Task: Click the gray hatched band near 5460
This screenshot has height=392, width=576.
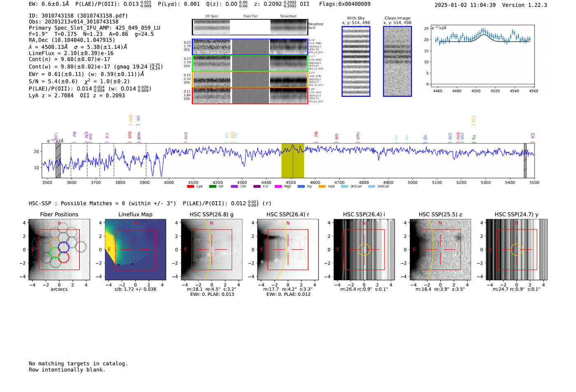Action: [x=525, y=161]
